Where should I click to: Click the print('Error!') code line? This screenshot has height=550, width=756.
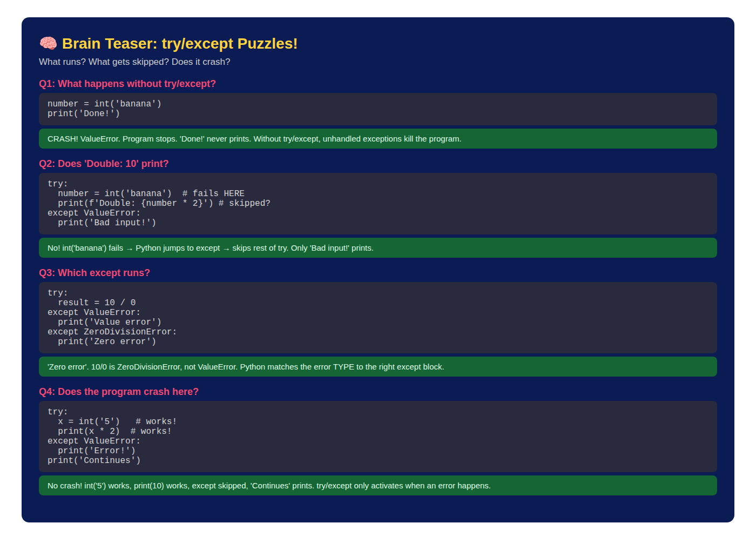coord(97,451)
